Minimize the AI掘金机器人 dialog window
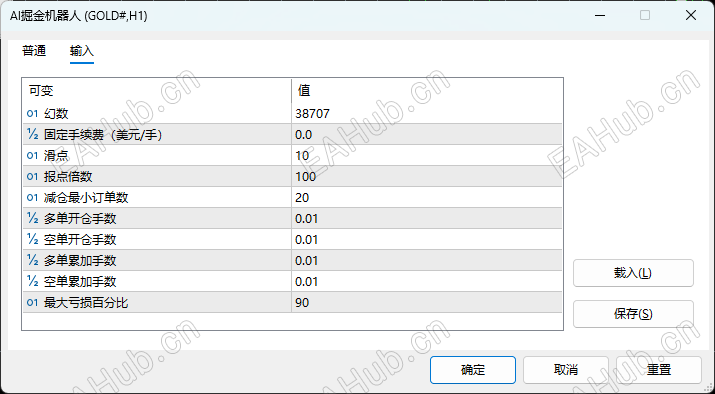The image size is (715, 394). coord(600,16)
